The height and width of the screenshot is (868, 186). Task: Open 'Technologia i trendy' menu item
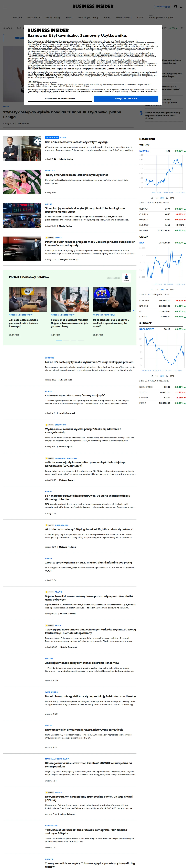click(88, 17)
